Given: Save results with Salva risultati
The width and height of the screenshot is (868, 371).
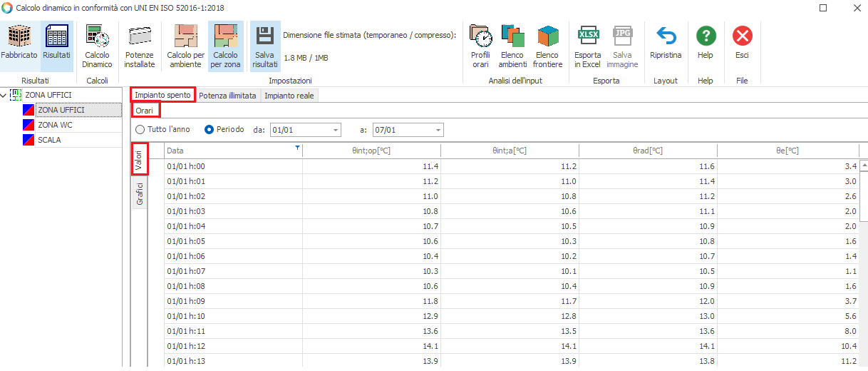Looking at the screenshot, I should point(265,44).
